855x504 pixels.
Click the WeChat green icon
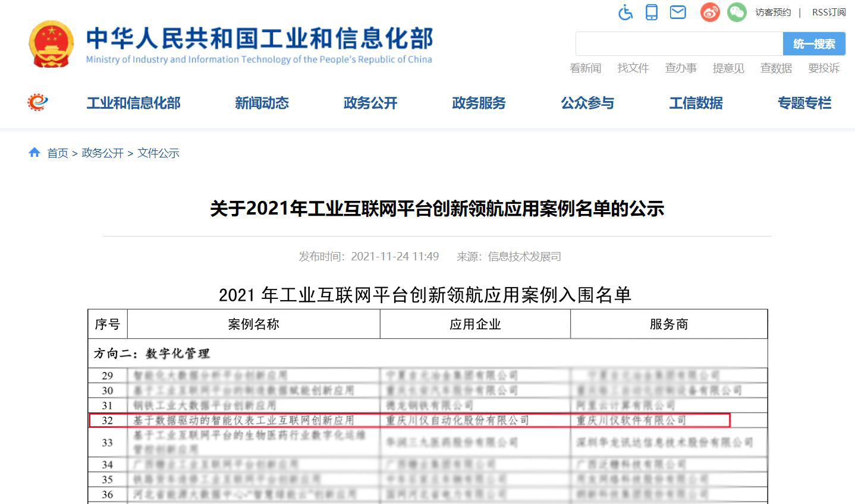click(736, 12)
